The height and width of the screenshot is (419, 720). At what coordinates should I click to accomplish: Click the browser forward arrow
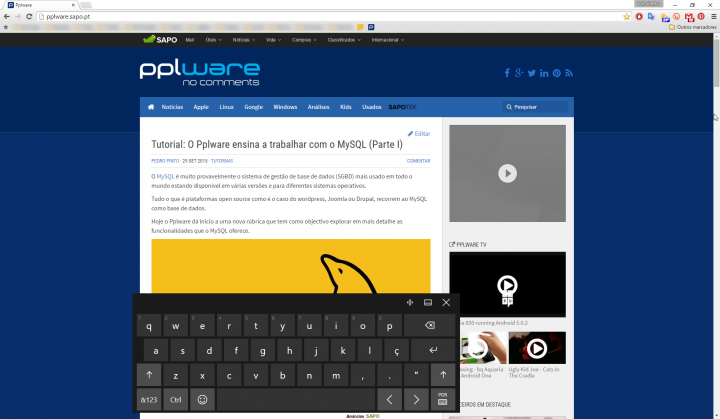click(18, 17)
